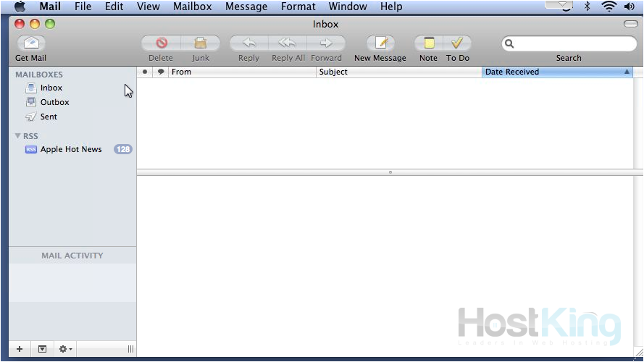Viewport: 644px width, 362px height.
Task: Open the Apple menu
Action: click(x=20, y=7)
